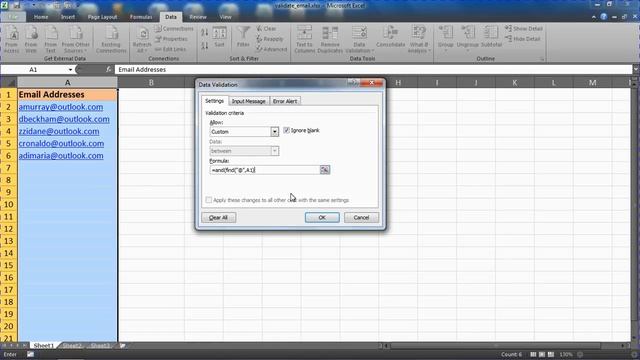Click dbeckham@outlook.com link

(x=64, y=119)
